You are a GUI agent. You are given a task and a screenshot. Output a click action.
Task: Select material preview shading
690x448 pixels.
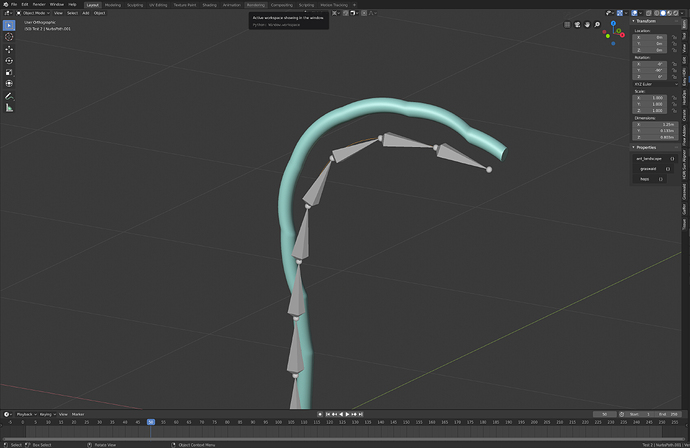(x=669, y=13)
